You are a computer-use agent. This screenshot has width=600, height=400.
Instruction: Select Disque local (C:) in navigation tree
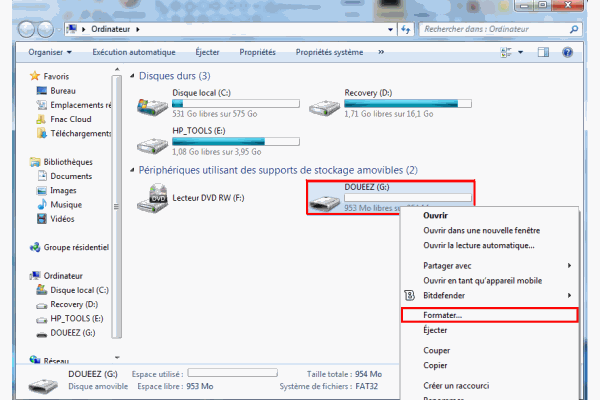pos(80,290)
